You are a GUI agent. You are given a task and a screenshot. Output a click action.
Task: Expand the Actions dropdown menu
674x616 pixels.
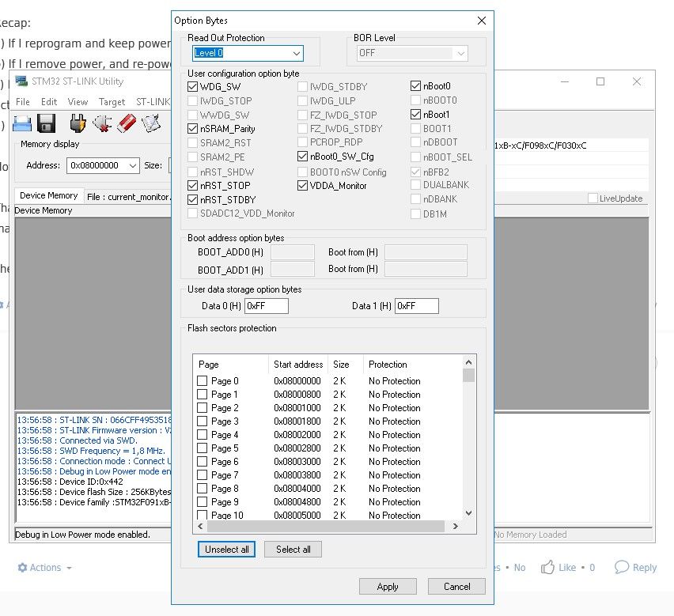69,568
